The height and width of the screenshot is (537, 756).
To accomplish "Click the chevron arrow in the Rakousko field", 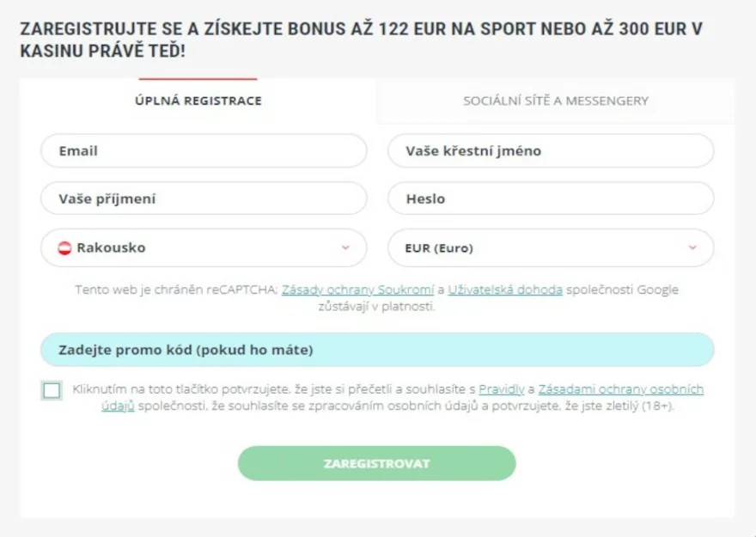I will click(x=345, y=247).
